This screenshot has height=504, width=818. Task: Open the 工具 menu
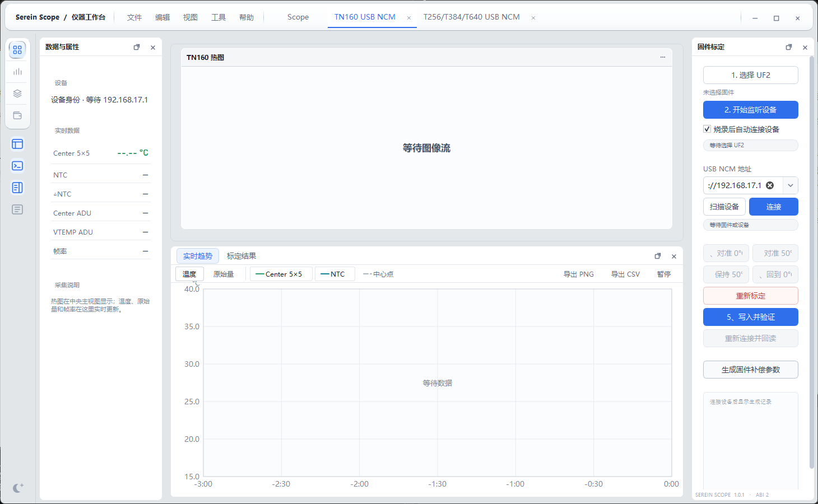[x=219, y=17]
